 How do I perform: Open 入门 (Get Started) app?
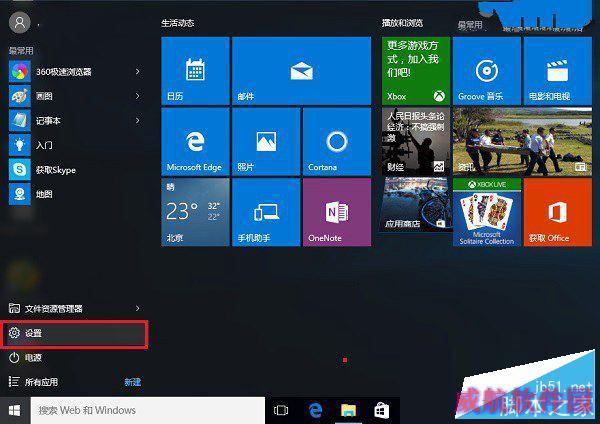tap(75, 145)
